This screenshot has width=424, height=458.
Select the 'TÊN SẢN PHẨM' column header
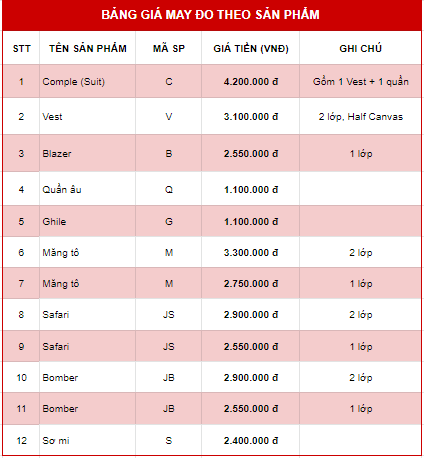pyautogui.click(x=88, y=48)
